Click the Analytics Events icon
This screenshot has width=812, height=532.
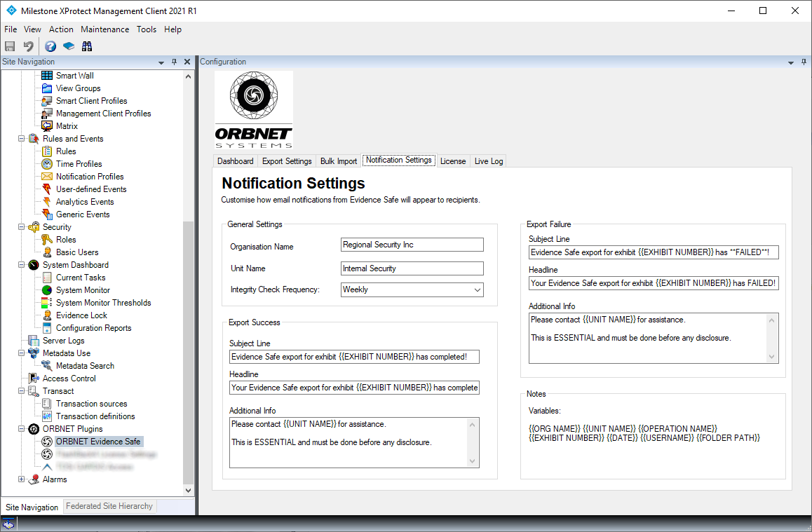(47, 202)
